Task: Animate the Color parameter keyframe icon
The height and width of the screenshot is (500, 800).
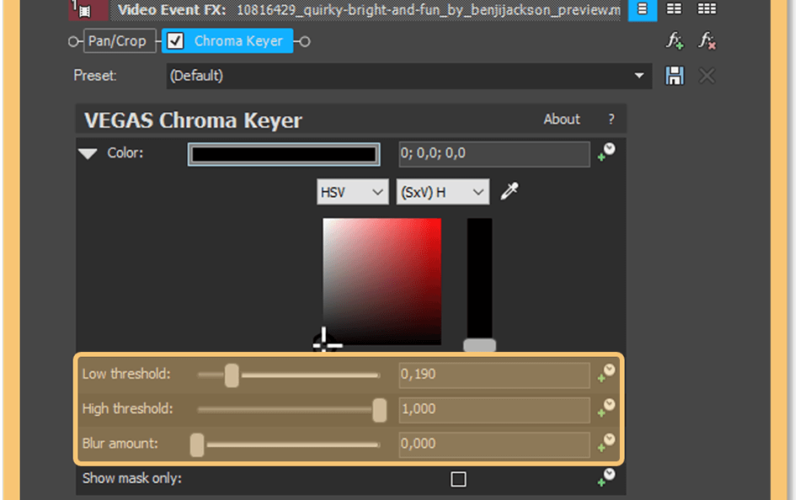Action: coord(606,152)
